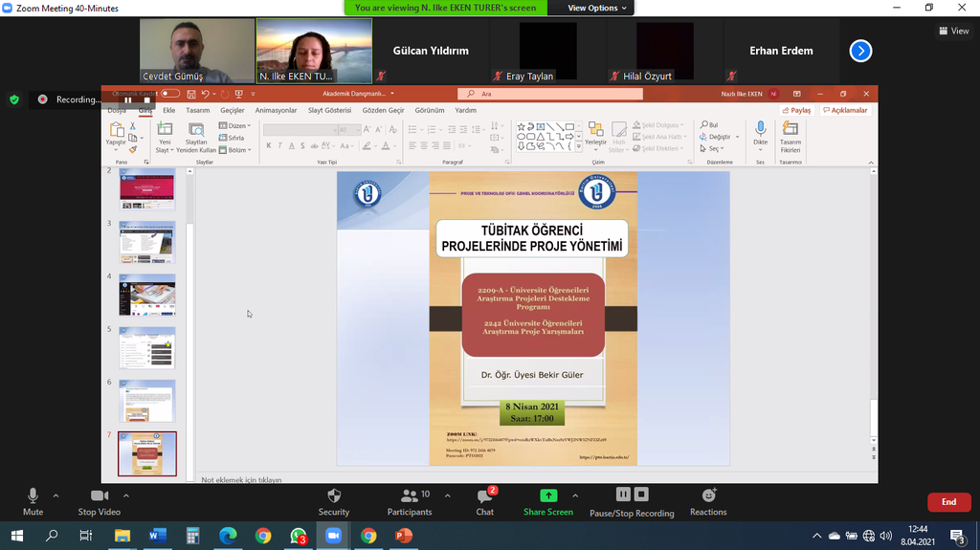Open the Seç select dropdown

pyautogui.click(x=712, y=149)
